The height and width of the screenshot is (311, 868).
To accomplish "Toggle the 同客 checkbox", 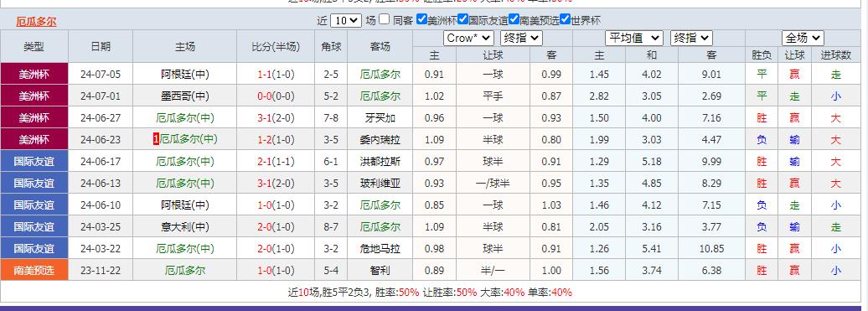I will pyautogui.click(x=385, y=19).
